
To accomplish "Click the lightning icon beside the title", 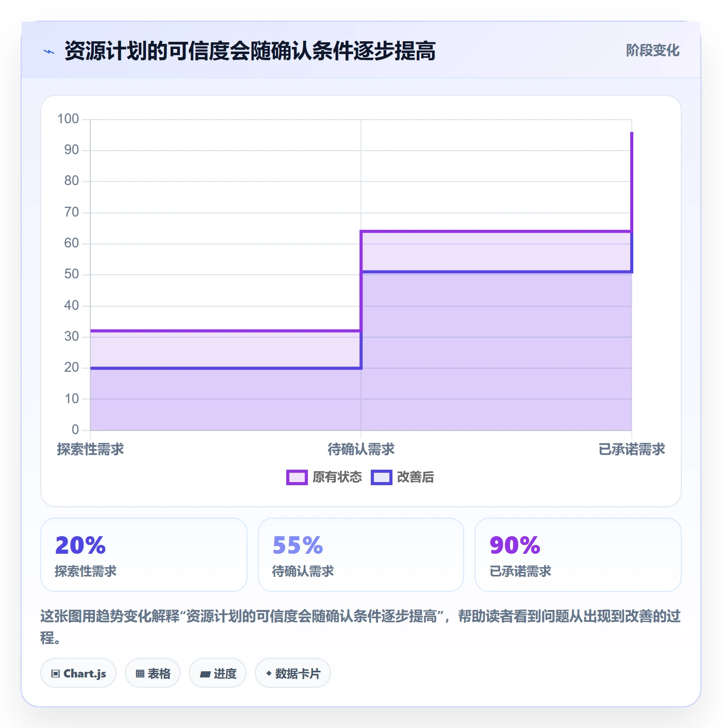I will 49,52.
